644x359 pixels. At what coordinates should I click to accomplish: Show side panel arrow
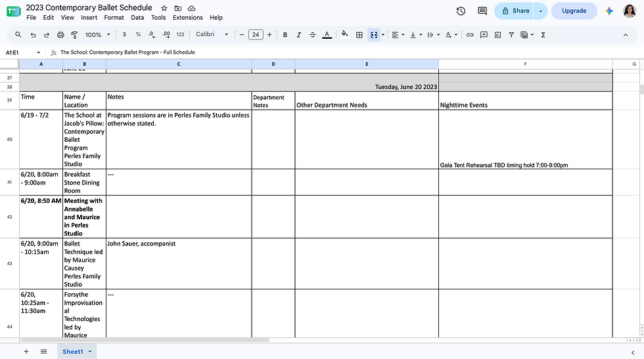click(x=632, y=352)
